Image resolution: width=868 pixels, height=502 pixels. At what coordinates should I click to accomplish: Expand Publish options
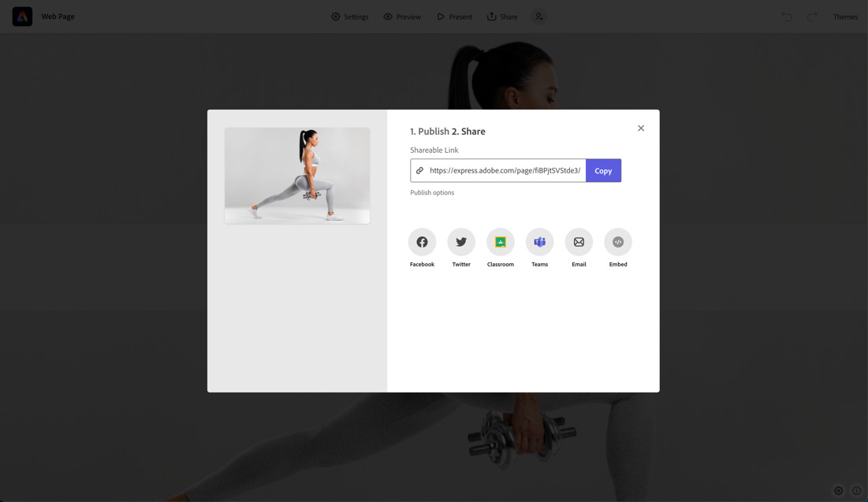432,192
